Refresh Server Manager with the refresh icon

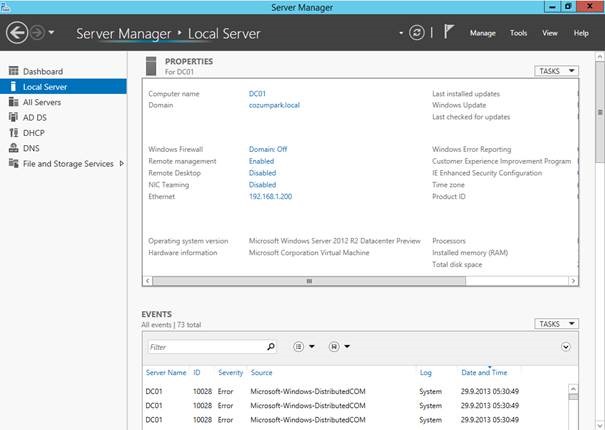[x=417, y=33]
